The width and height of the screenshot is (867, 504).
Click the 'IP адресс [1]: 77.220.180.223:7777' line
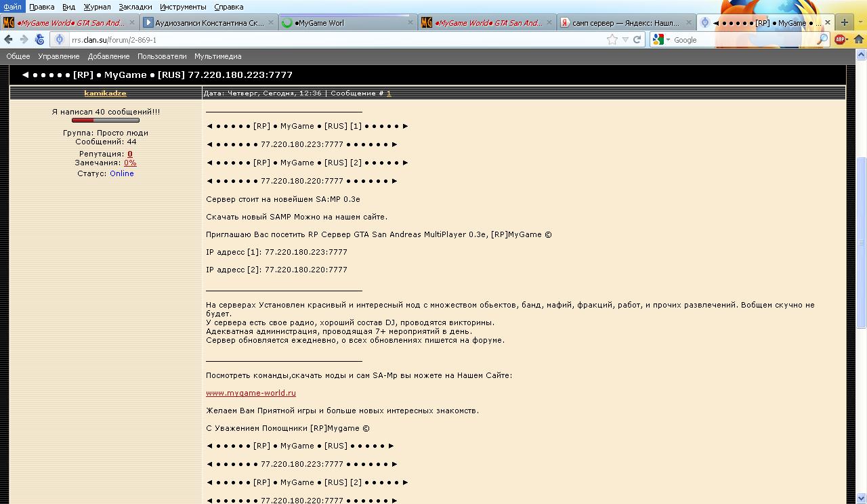tap(276, 252)
